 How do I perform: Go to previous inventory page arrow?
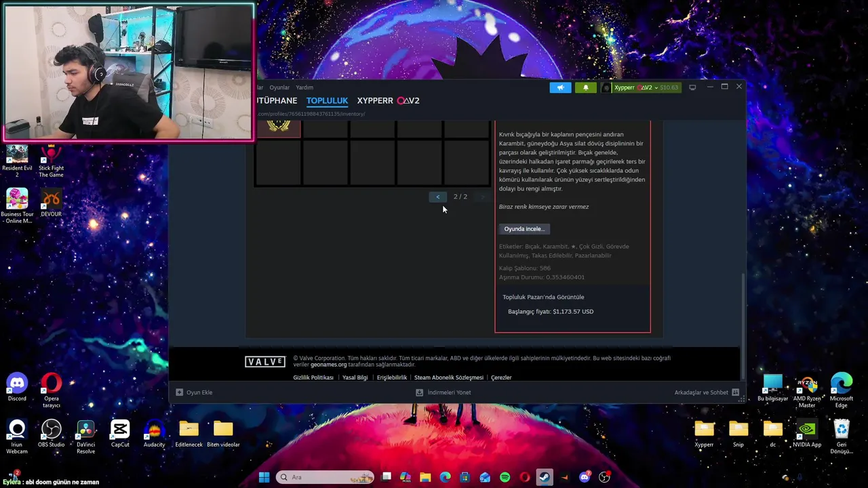(438, 197)
